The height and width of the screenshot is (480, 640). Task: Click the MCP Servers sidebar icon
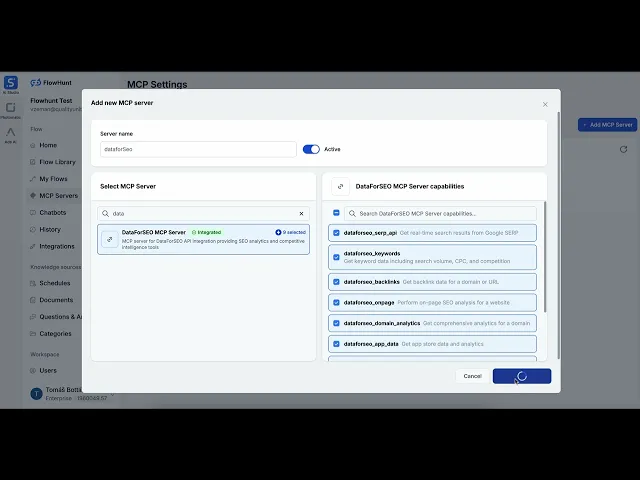(x=33, y=196)
